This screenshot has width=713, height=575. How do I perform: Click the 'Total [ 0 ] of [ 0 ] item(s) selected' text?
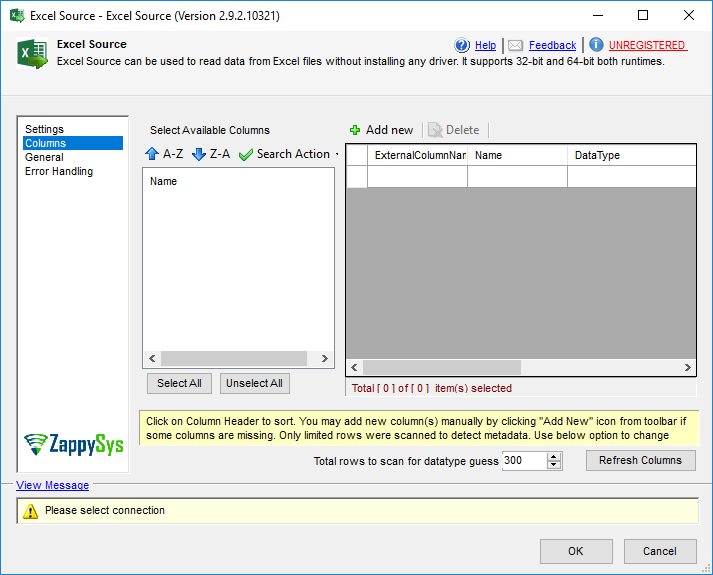(x=432, y=388)
